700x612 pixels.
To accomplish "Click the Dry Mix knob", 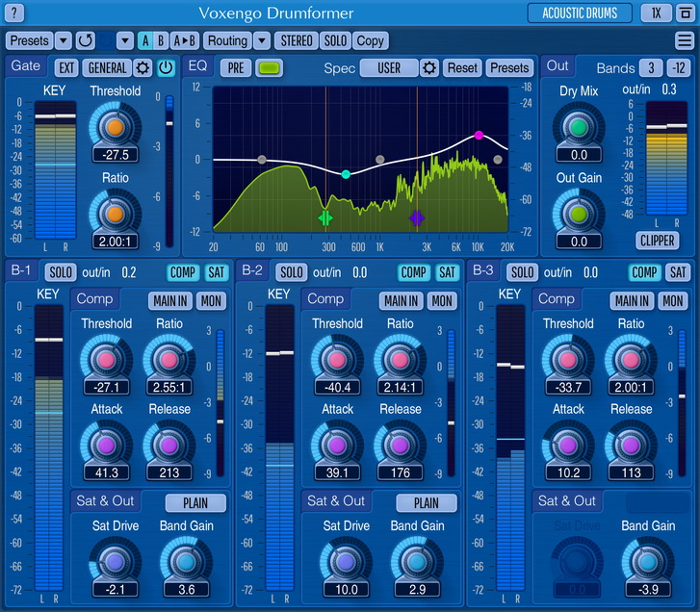I will [x=579, y=128].
